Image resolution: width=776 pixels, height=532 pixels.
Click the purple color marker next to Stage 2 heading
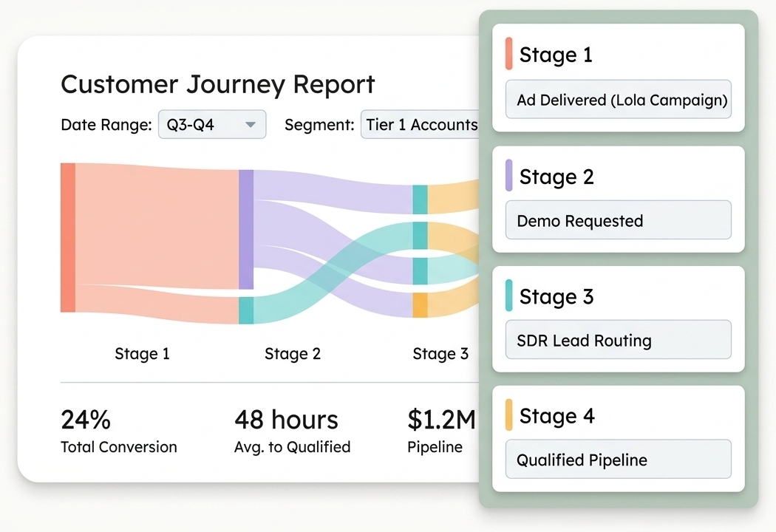point(508,175)
